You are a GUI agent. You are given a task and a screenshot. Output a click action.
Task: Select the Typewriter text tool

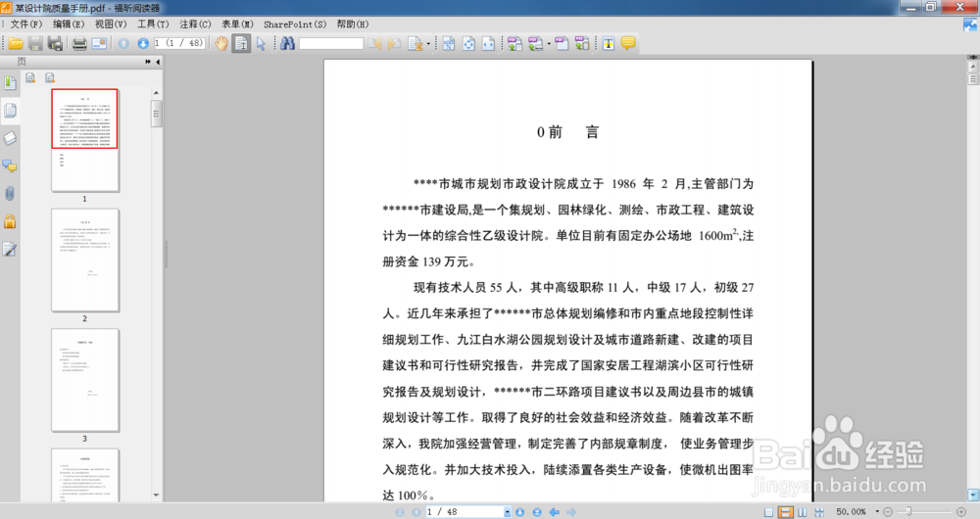tap(609, 44)
